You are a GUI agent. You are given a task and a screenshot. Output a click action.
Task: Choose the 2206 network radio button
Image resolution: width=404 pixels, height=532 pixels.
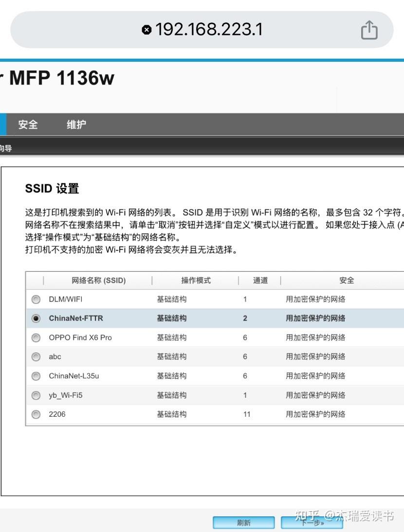[36, 414]
